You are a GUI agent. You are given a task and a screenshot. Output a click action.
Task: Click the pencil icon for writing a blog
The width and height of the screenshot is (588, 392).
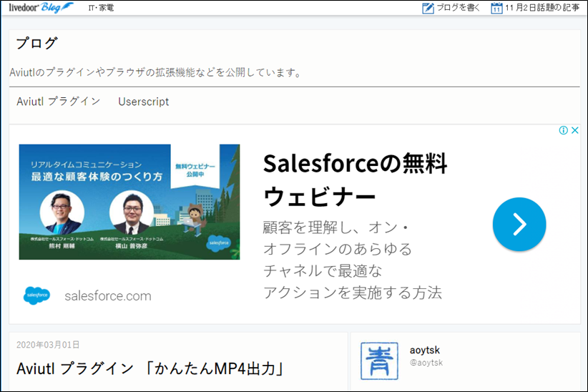(x=428, y=8)
